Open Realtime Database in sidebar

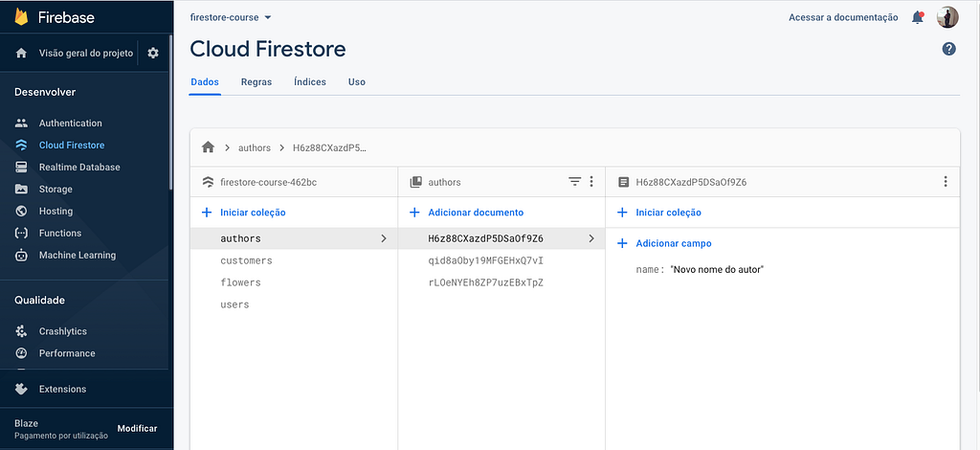(79, 167)
